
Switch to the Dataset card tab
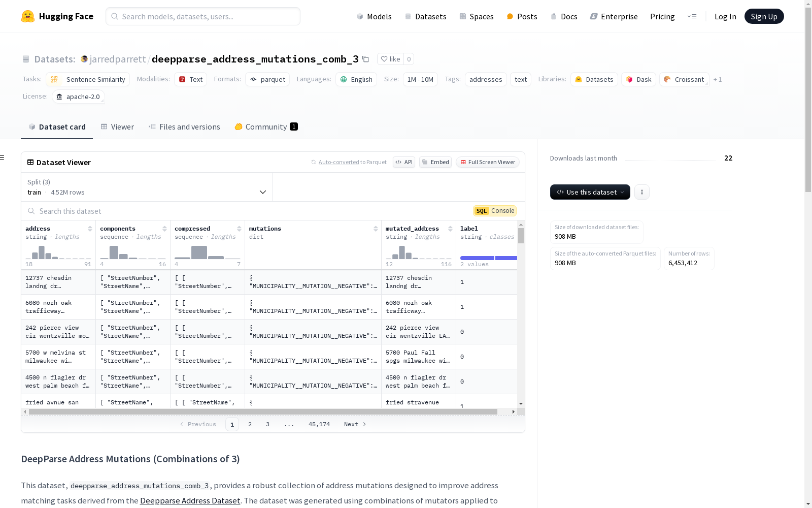pyautogui.click(x=57, y=127)
